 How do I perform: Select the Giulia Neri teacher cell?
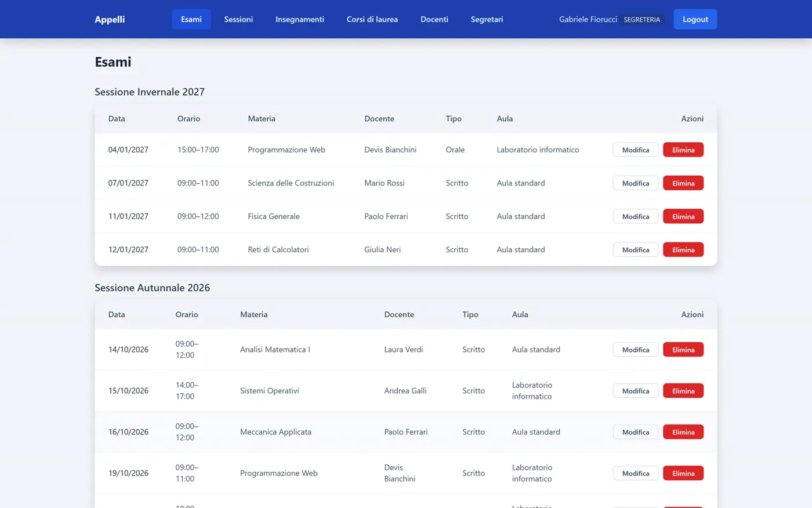(383, 250)
